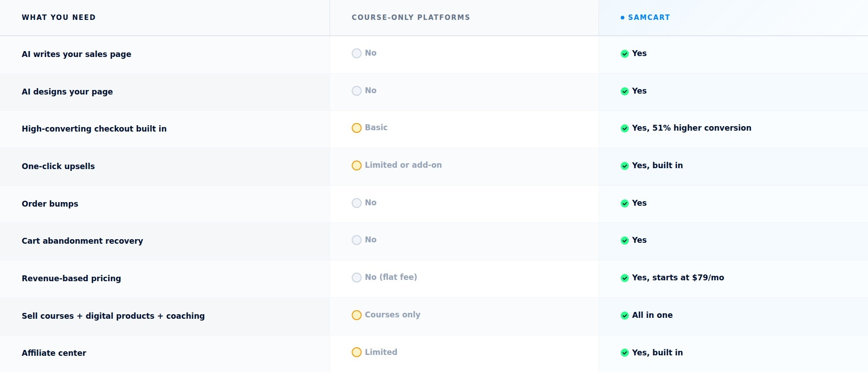Select 'Affiliate center' label

(54, 353)
